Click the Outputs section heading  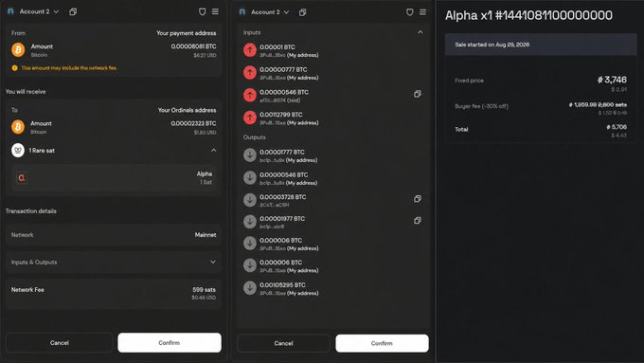(254, 137)
